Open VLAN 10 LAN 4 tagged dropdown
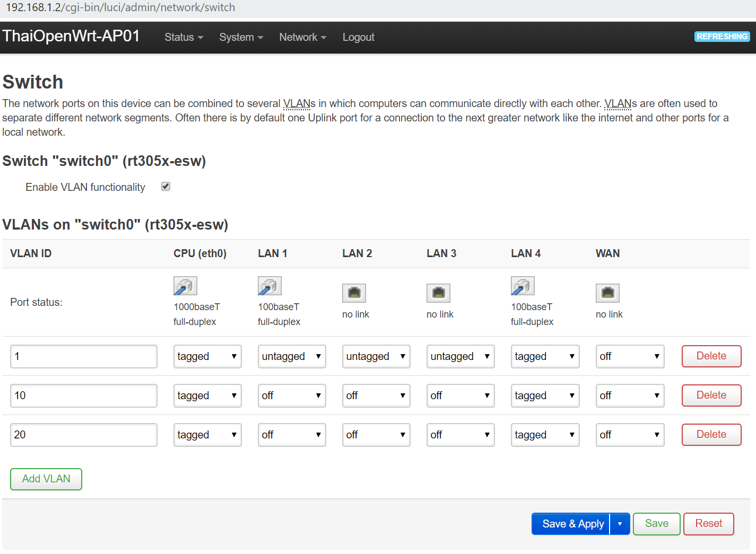This screenshot has width=756, height=554. (x=545, y=395)
